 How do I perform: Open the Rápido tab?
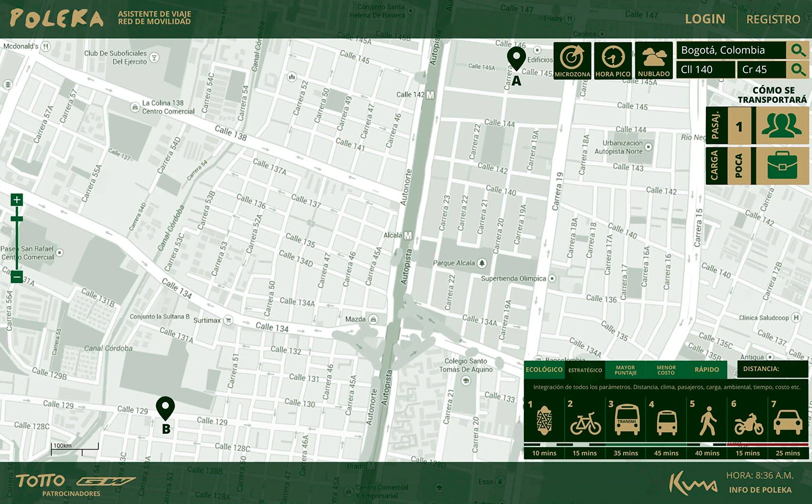pyautogui.click(x=706, y=369)
